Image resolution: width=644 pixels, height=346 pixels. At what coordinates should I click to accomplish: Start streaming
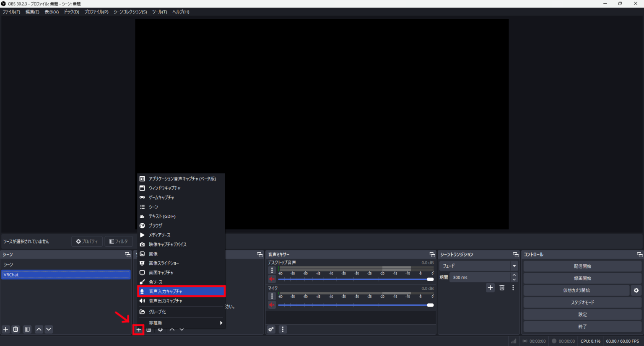point(582,266)
